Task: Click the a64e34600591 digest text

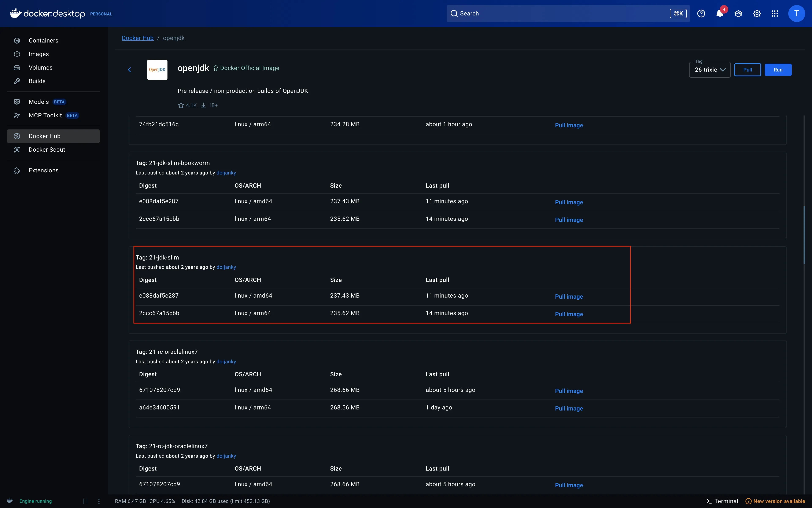Action: tap(159, 408)
